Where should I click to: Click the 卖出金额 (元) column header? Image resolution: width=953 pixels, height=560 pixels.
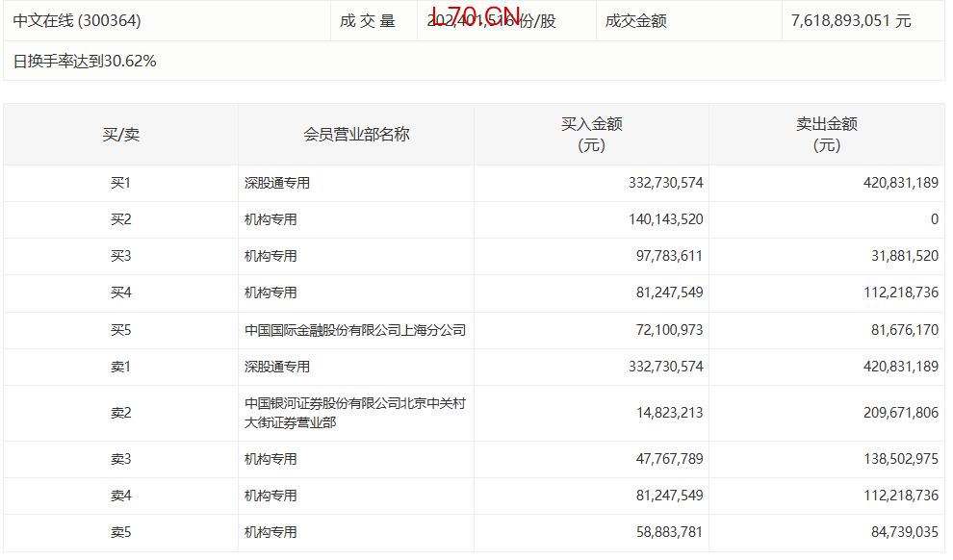coord(826,135)
